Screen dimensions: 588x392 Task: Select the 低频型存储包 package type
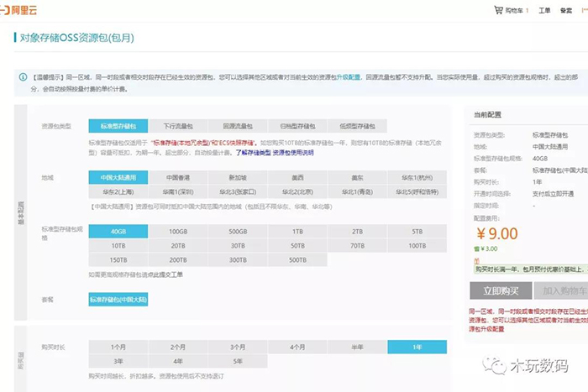point(357,126)
